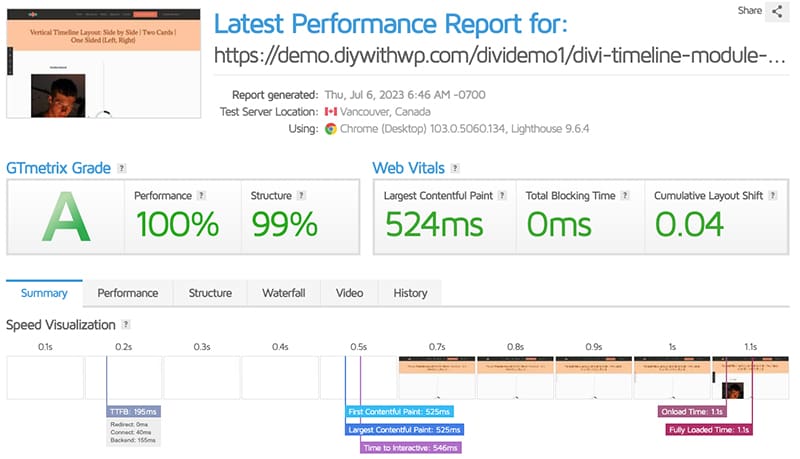Open GTmetrix Grade help question mark
This screenshot has width=800, height=459.
pyautogui.click(x=121, y=168)
